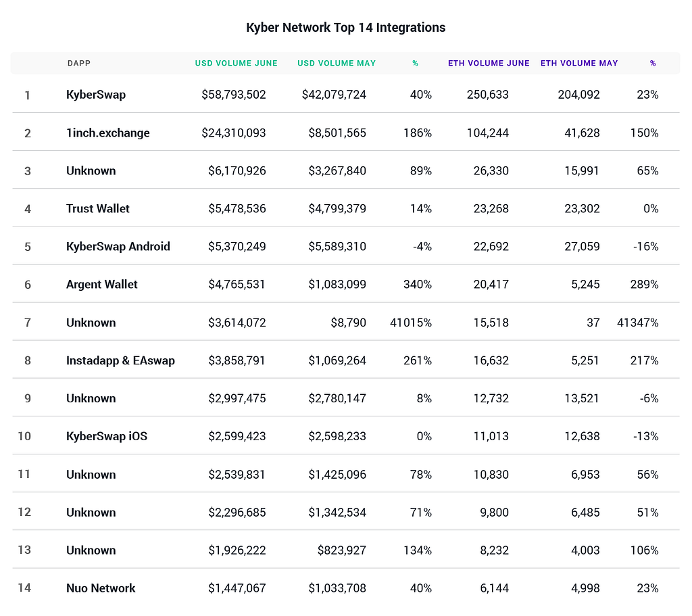Image resolution: width=692 pixels, height=616 pixels.
Task: Click the 1inch.exchange dapp name
Action: 108,133
